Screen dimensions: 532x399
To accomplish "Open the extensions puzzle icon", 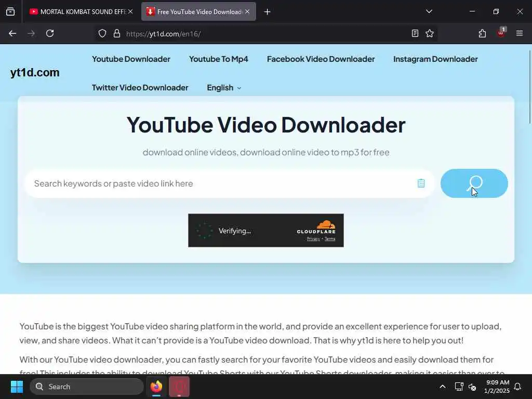I will tap(482, 33).
